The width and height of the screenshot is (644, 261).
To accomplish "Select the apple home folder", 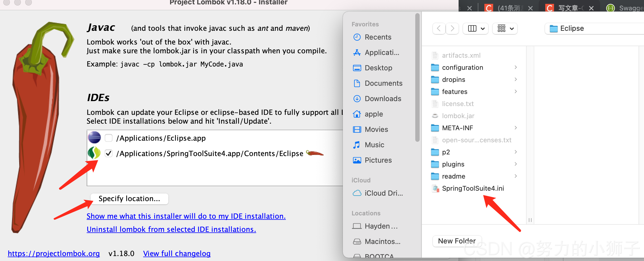I will click(x=374, y=114).
